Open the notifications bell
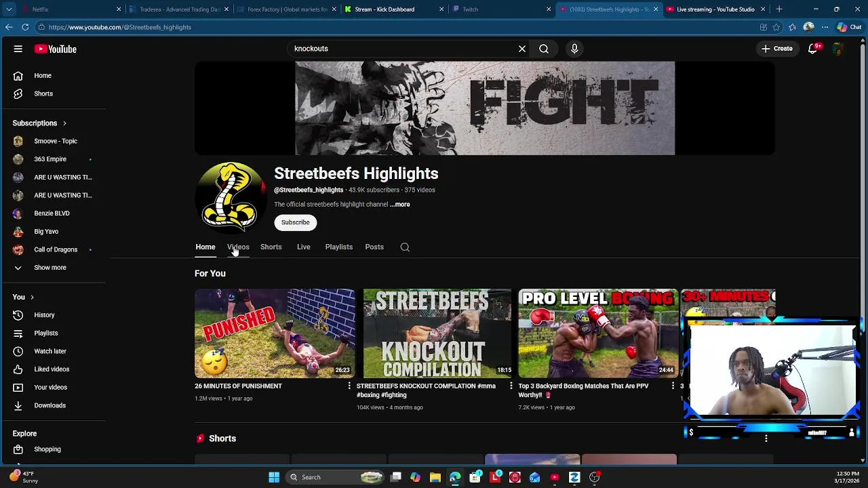The height and width of the screenshot is (488, 868). 813,49
